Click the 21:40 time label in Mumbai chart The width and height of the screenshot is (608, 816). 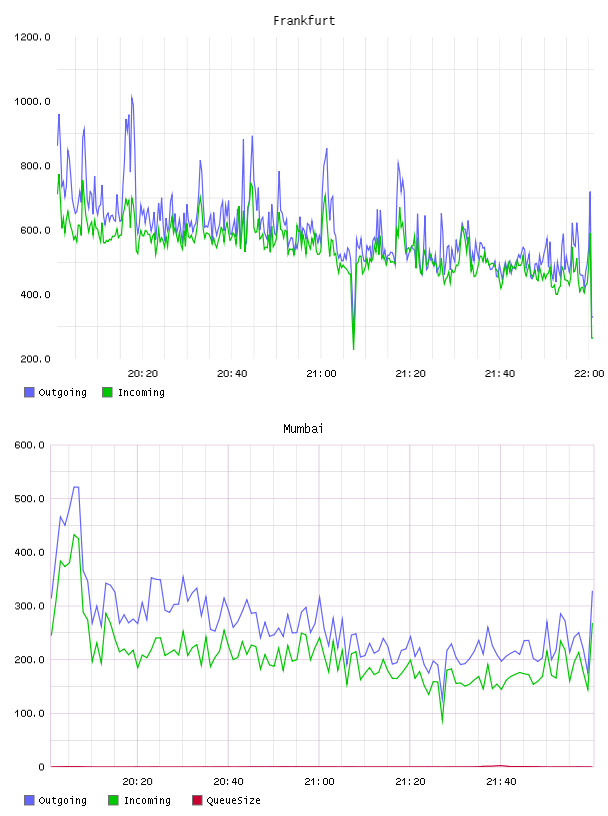coord(501,782)
